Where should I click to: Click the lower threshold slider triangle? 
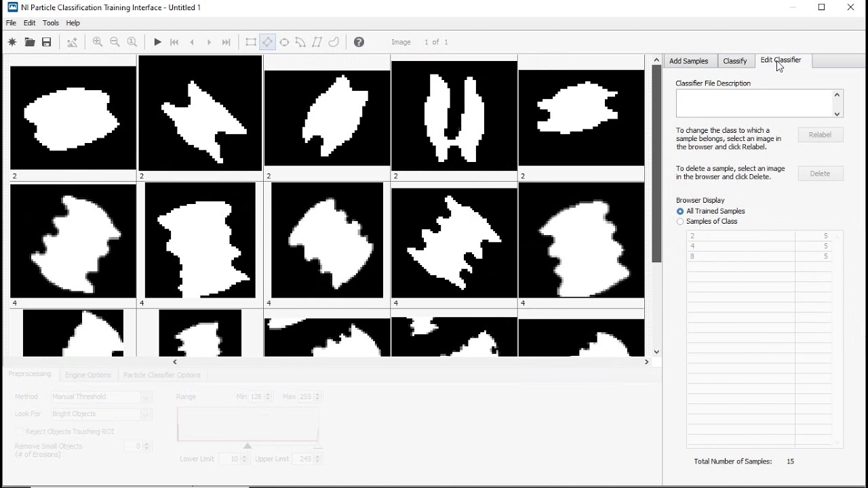[248, 445]
